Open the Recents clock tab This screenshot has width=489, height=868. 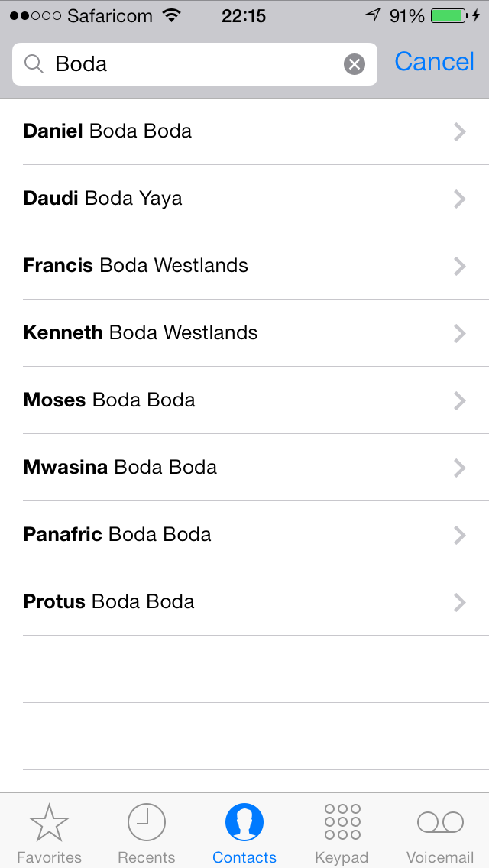pyautogui.click(x=146, y=823)
